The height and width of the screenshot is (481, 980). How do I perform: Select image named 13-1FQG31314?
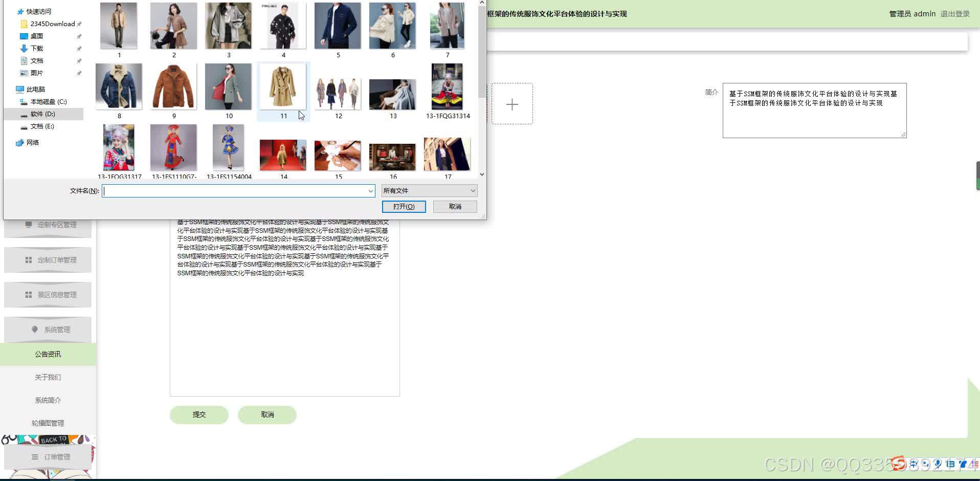click(x=447, y=86)
